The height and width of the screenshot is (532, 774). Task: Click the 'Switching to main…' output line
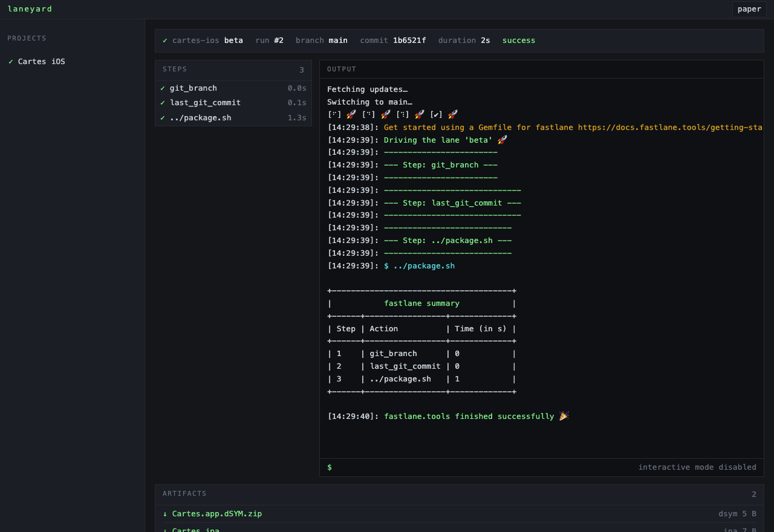tap(370, 102)
